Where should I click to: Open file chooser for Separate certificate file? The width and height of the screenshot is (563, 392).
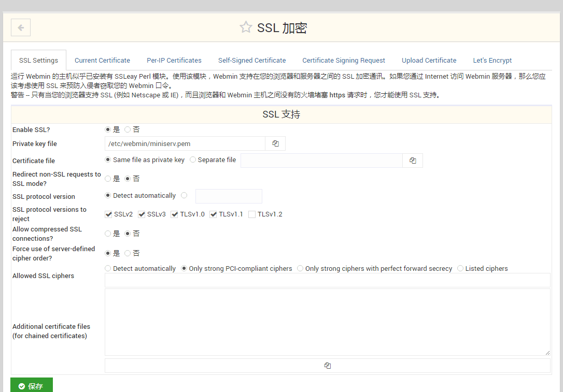click(x=413, y=161)
